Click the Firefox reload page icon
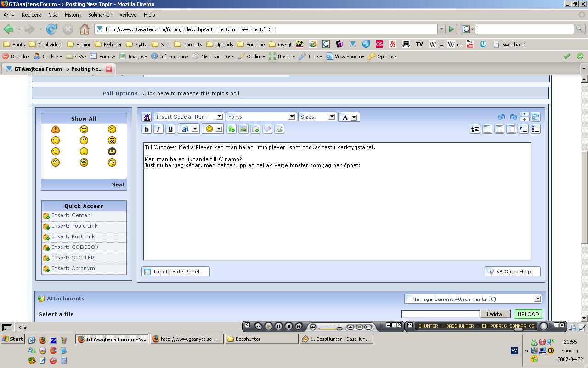Image resolution: width=588 pixels, height=368 pixels. tap(51, 29)
